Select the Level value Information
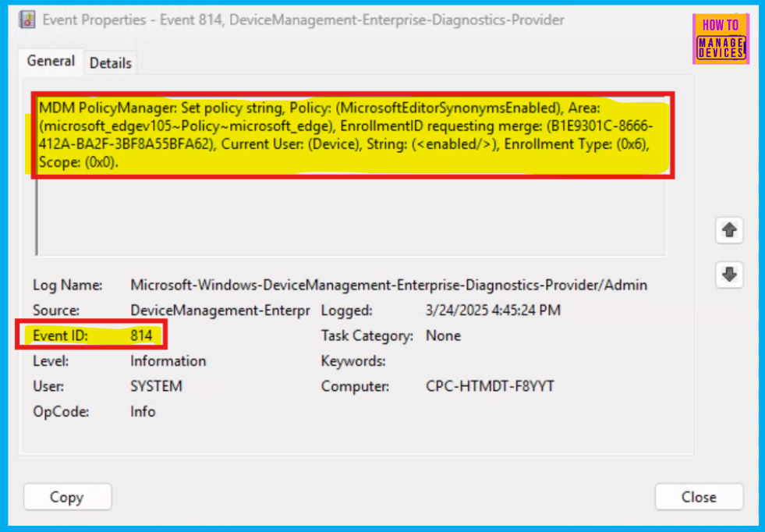Screen dimensions: 765x532 coord(168,361)
